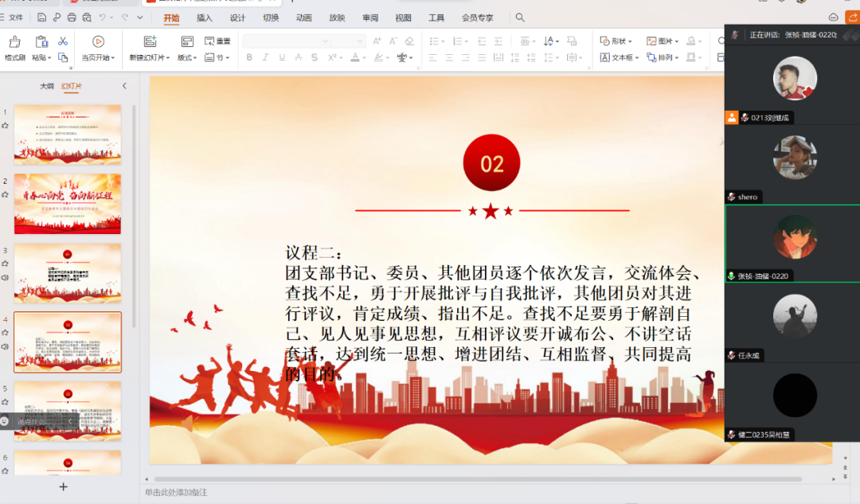Viewport: 860px width, 504px height.
Task: Toggle Italic formatting
Action: (x=264, y=57)
